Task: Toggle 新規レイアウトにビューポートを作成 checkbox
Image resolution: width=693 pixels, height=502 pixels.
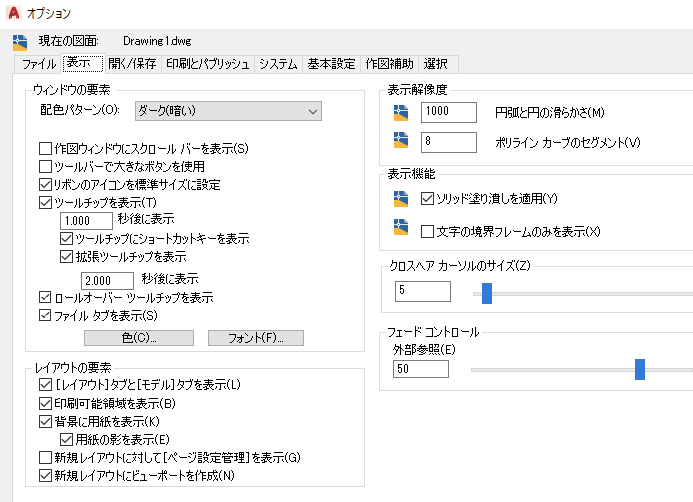Action: (46, 475)
